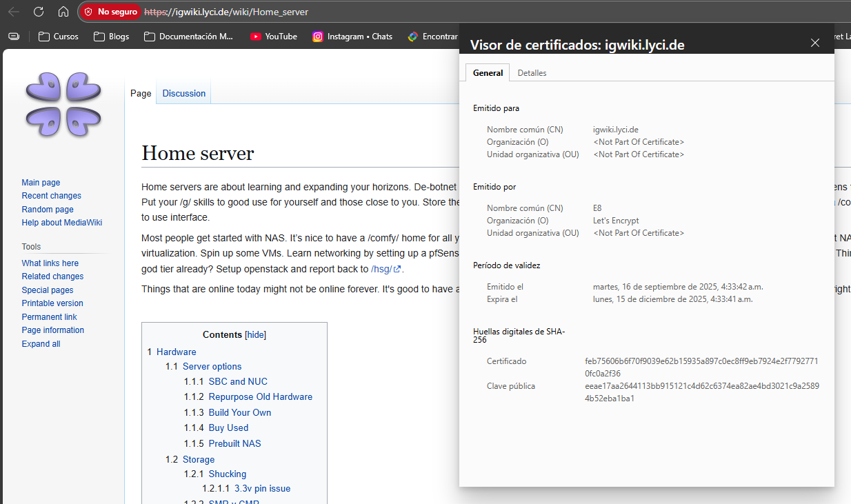The height and width of the screenshot is (504, 851).
Task: Open Recent changes in the sidebar
Action: (51, 196)
